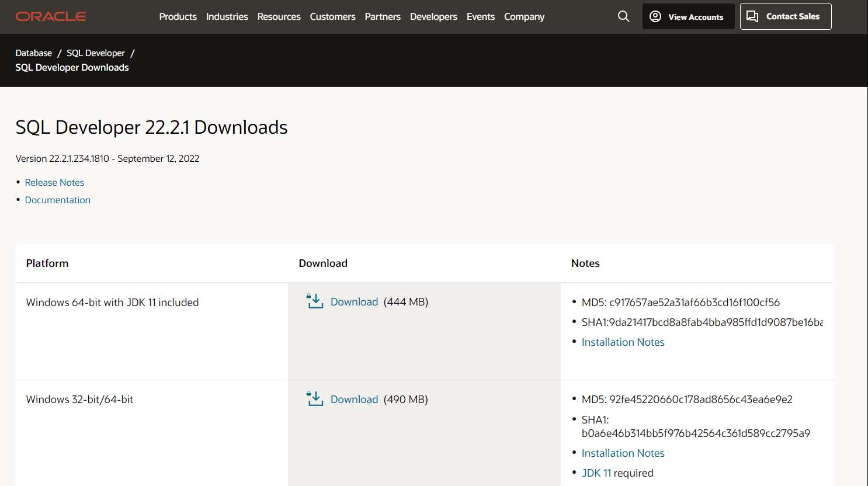The width and height of the screenshot is (868, 486).
Task: Open the Partners menu
Action: 383,16
